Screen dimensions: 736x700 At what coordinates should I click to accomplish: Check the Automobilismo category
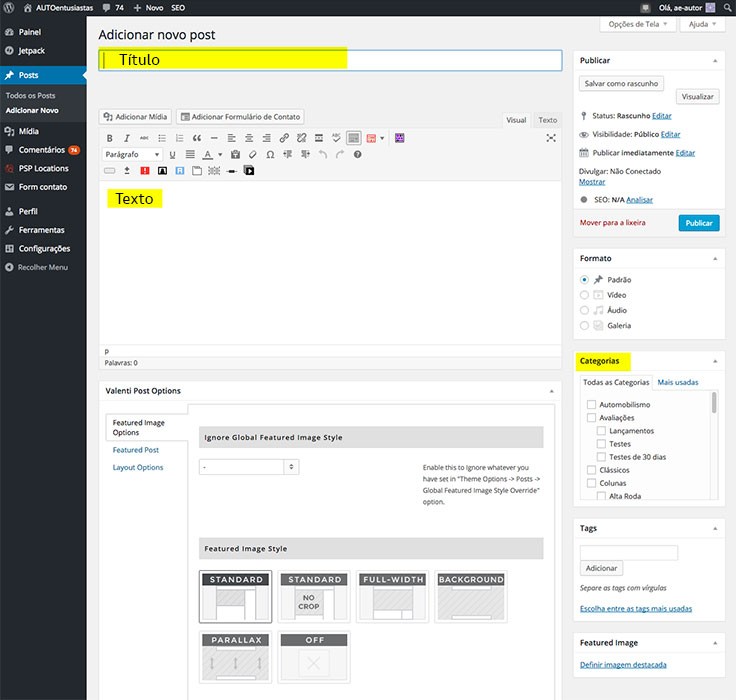592,405
